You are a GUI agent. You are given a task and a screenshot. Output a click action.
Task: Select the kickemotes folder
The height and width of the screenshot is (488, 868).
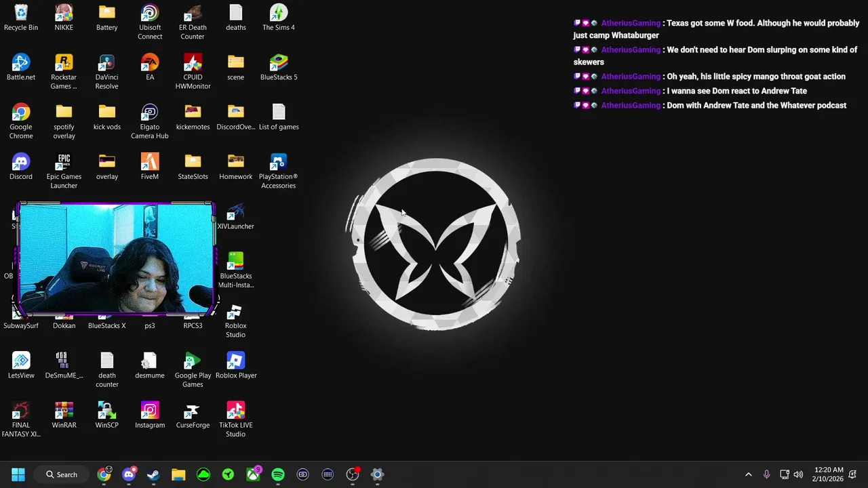(193, 117)
